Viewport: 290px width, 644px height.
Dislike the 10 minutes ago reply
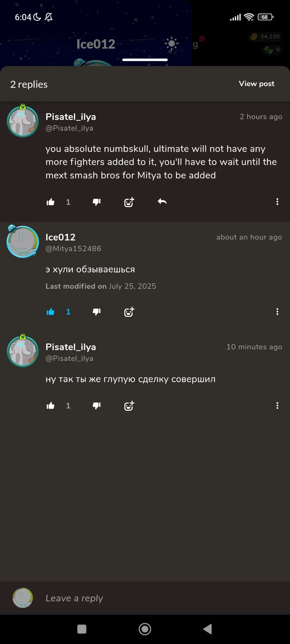[x=97, y=406]
